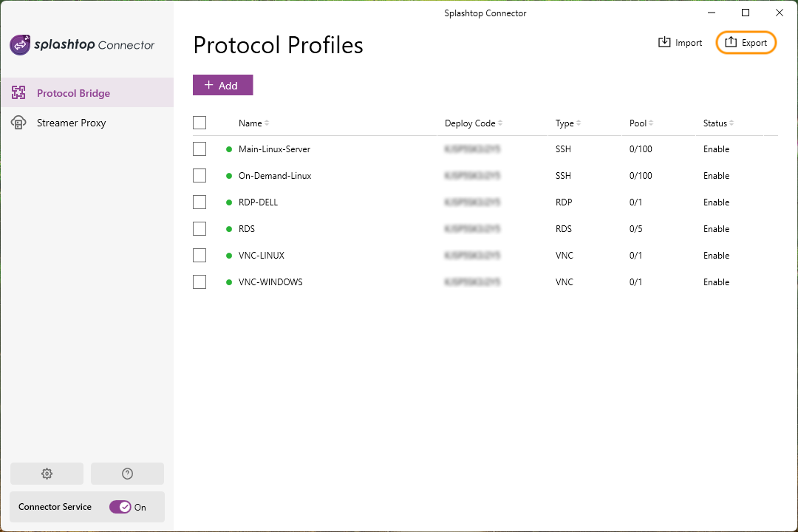Sort the table by Status column
Viewport: 798px width, 532px height.
pos(718,123)
